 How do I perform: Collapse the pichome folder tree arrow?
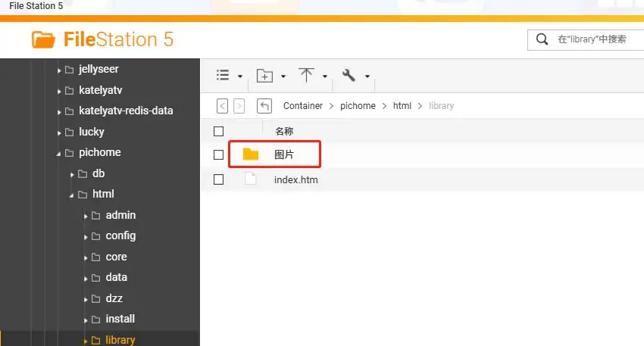point(60,153)
